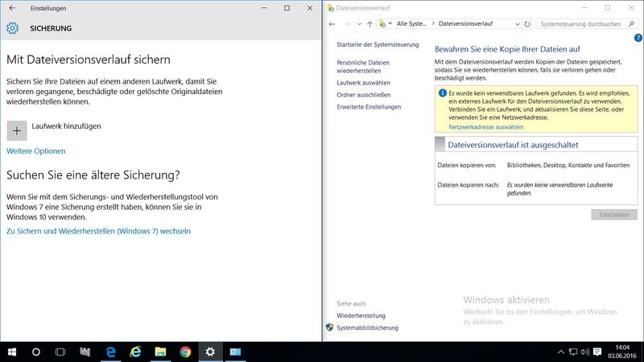Go back in the Einstellungen window
The image size is (644, 362).
pos(12,8)
